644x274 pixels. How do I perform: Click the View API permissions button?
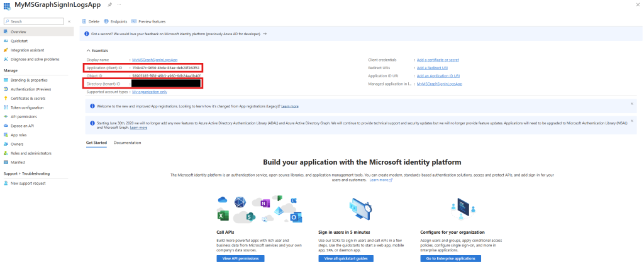[240, 258]
